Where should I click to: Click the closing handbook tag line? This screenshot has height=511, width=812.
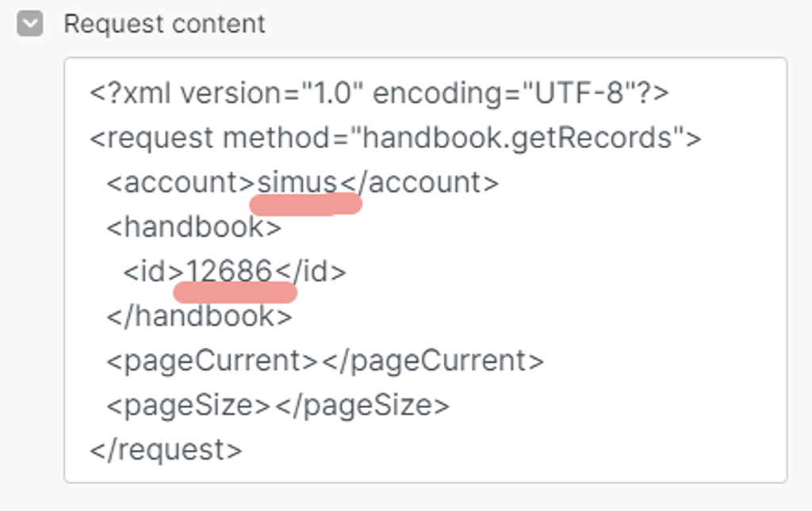pyautogui.click(x=199, y=316)
